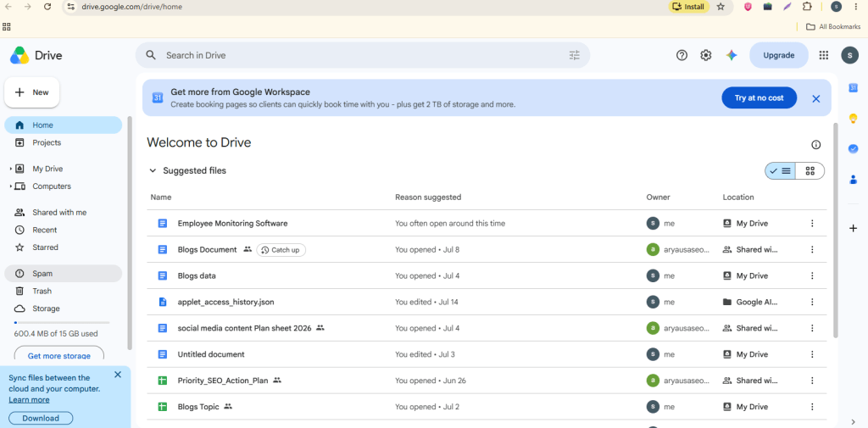The width and height of the screenshot is (868, 428).
Task: Open Projects in sidebar
Action: pos(63,143)
